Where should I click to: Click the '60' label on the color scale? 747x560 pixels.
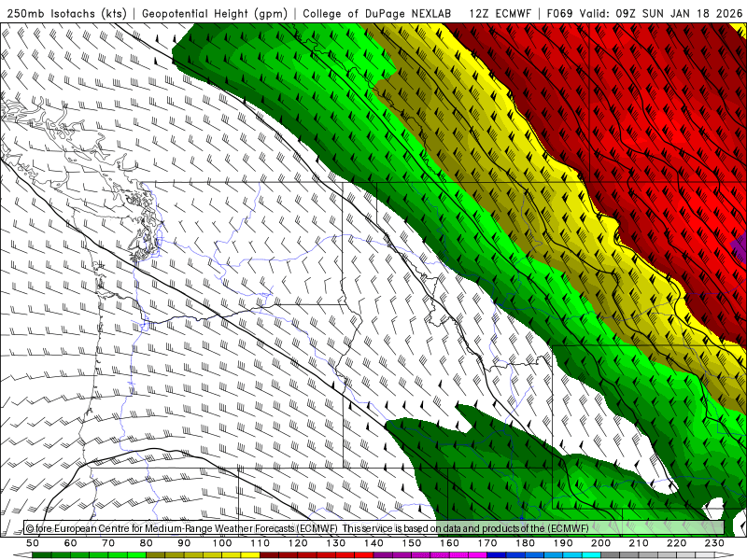71,543
